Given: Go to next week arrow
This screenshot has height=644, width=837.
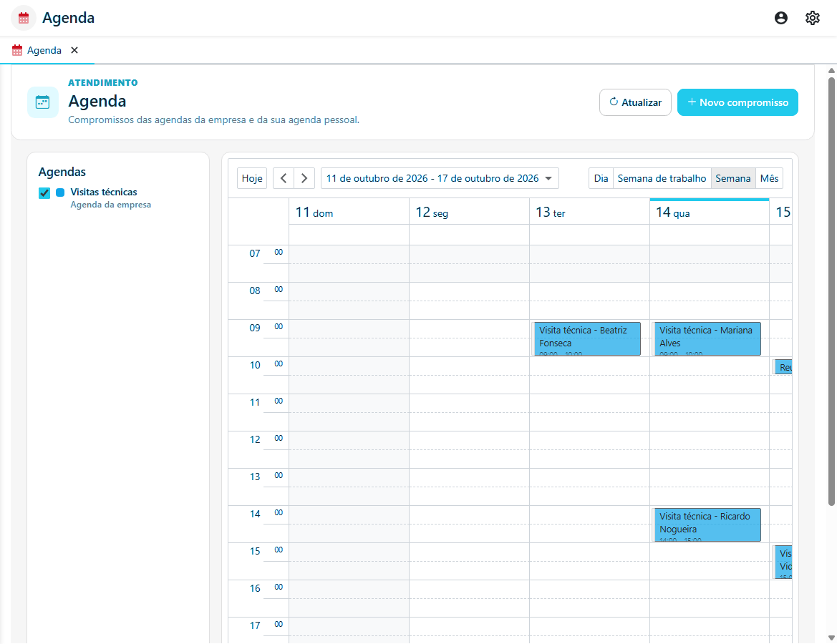Looking at the screenshot, I should click(x=304, y=178).
